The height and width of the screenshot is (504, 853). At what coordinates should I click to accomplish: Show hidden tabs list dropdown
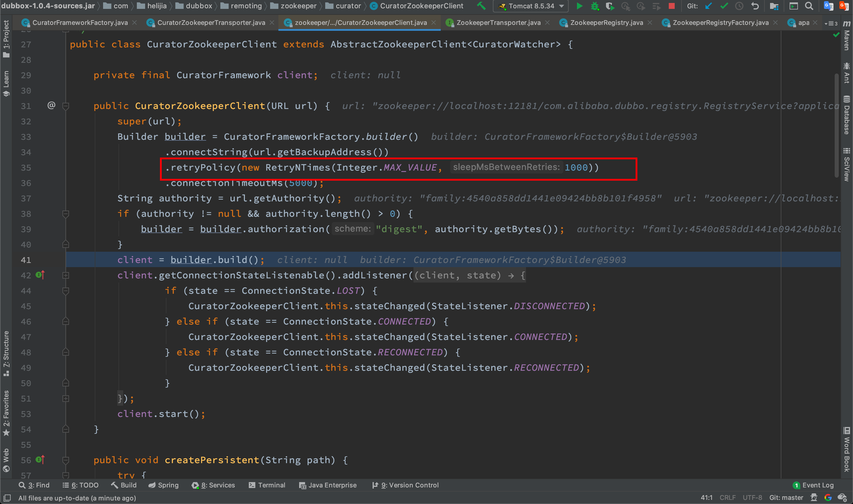[831, 23]
